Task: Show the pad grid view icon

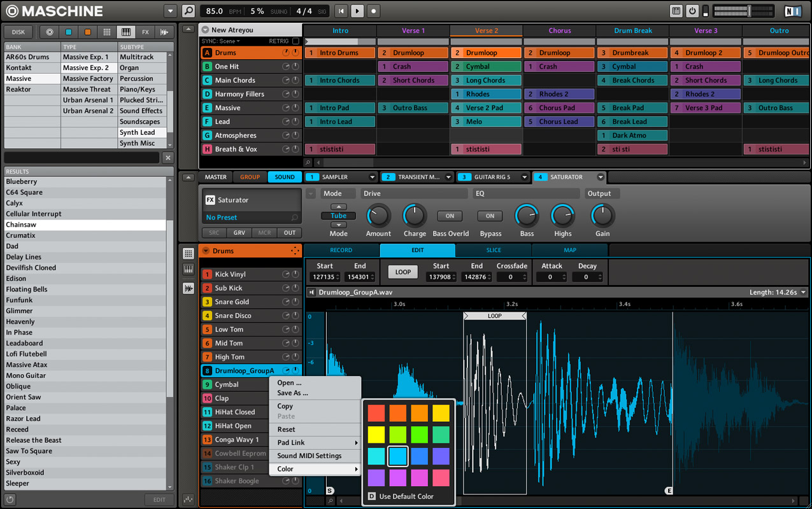Action: pos(189,253)
